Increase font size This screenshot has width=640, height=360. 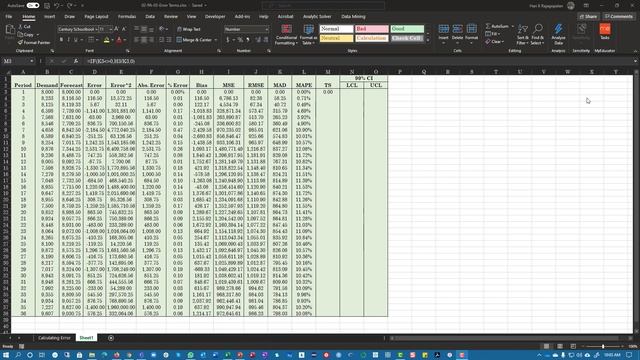[x=117, y=29]
